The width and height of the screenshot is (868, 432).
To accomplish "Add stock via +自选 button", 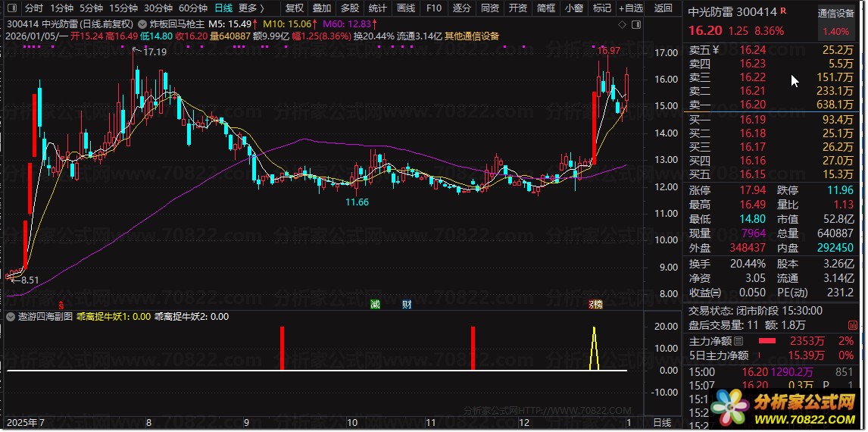I will pyautogui.click(x=631, y=8).
